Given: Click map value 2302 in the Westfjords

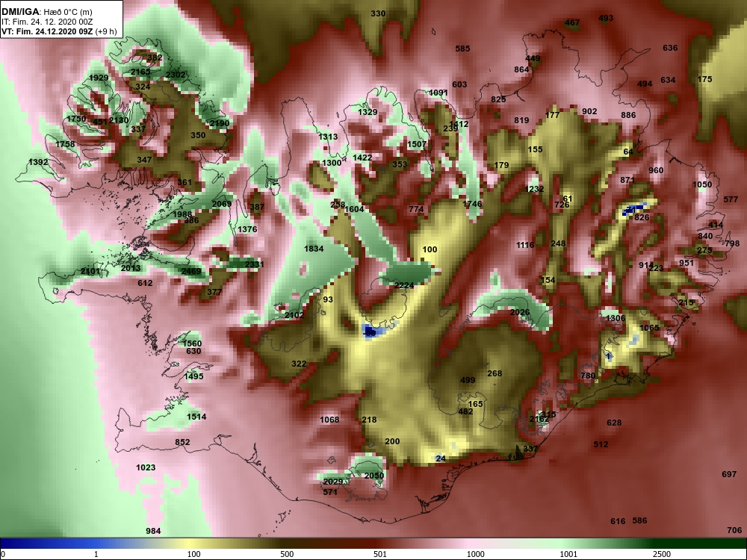Looking at the screenshot, I should click(176, 75).
